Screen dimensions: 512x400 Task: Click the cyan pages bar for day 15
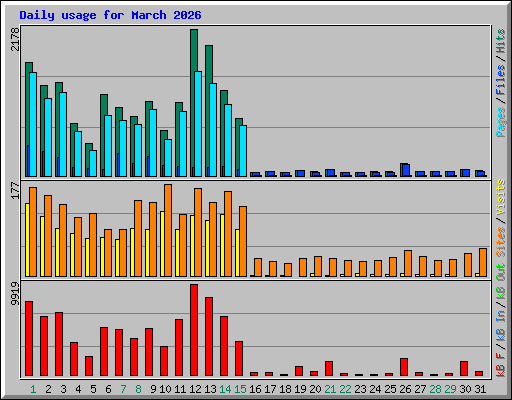click(243, 151)
